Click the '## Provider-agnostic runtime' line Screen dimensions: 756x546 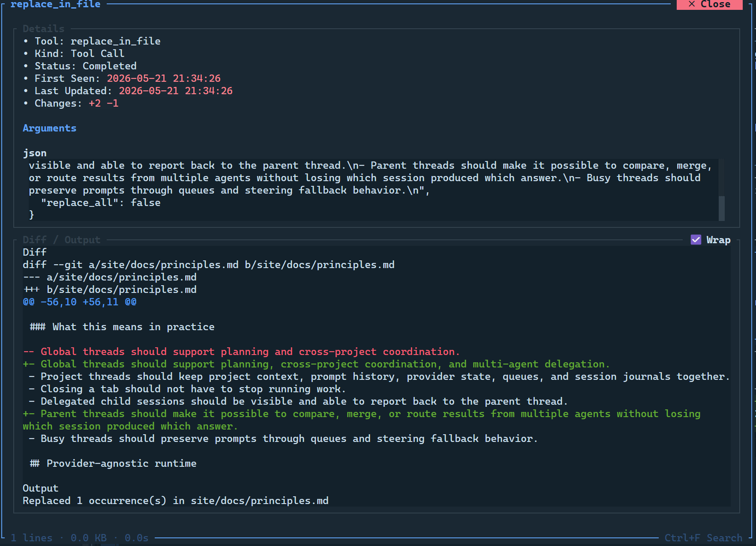pyautogui.click(x=113, y=463)
